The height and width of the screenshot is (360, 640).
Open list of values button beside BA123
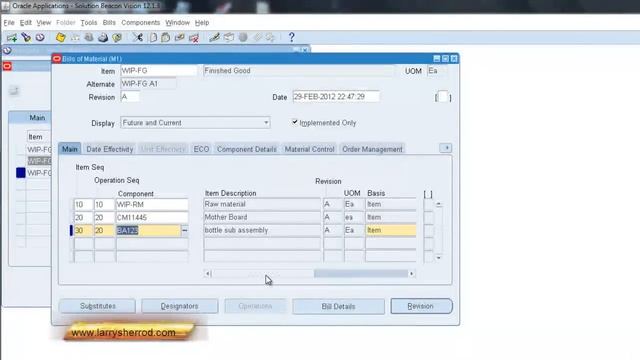(x=184, y=231)
